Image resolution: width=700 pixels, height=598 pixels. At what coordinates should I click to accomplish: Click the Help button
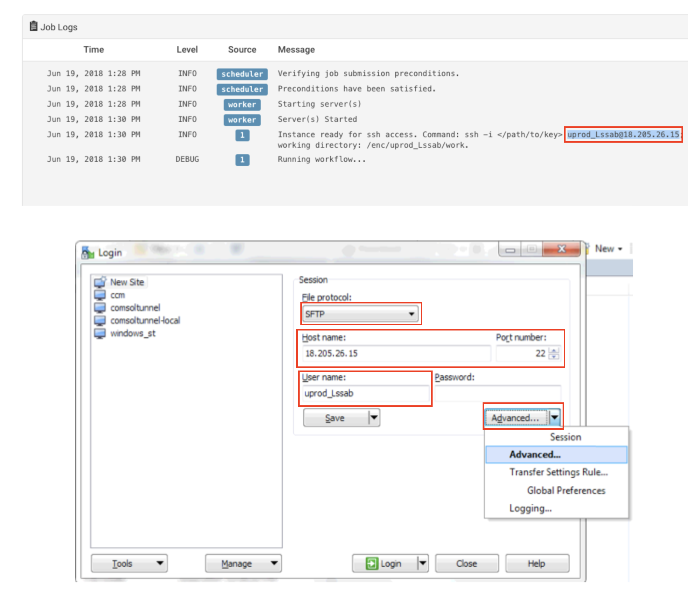click(537, 564)
